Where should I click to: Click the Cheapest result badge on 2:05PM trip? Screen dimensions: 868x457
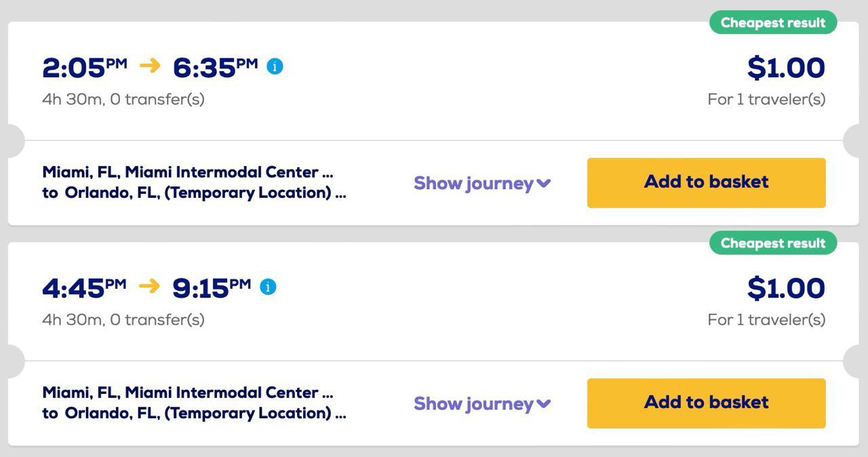(x=772, y=22)
